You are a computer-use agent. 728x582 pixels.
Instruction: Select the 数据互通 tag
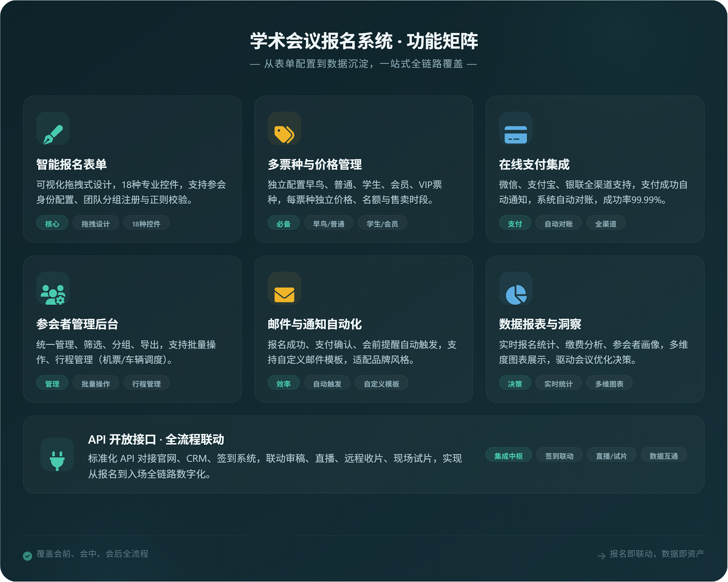click(664, 456)
